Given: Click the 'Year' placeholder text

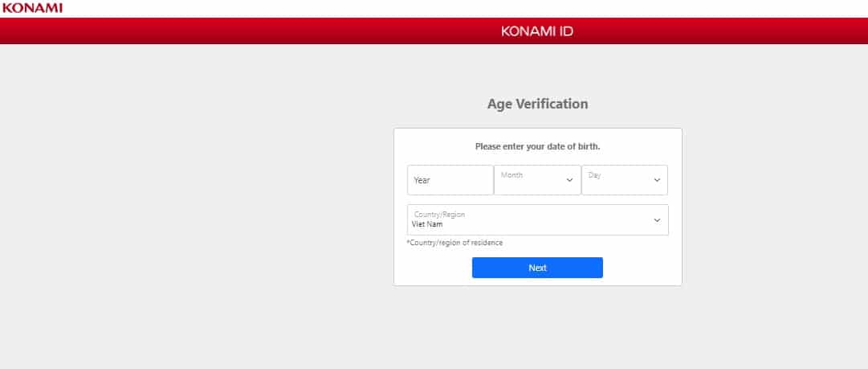Looking at the screenshot, I should pyautogui.click(x=422, y=180).
